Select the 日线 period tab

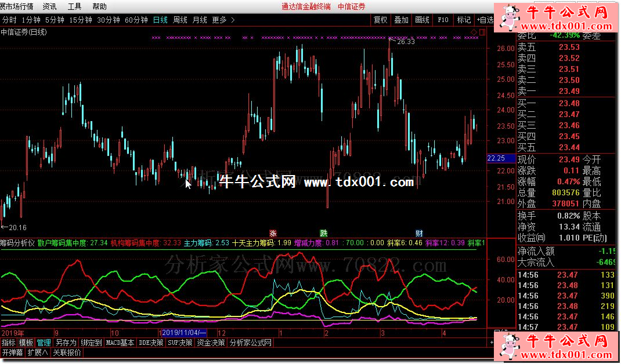pyautogui.click(x=160, y=20)
